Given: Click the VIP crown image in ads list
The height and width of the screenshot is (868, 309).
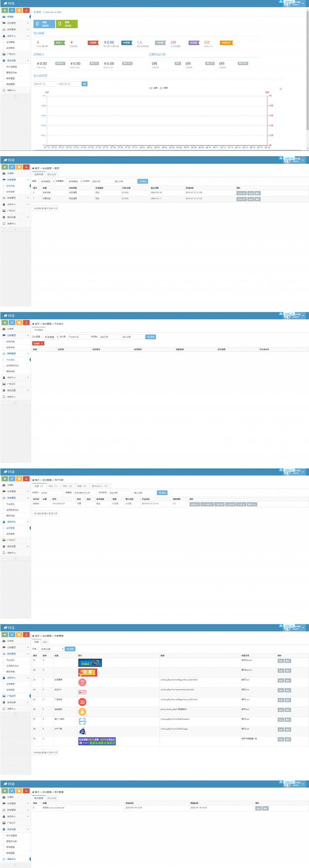Looking at the screenshot, I should pyautogui.click(x=82, y=692).
